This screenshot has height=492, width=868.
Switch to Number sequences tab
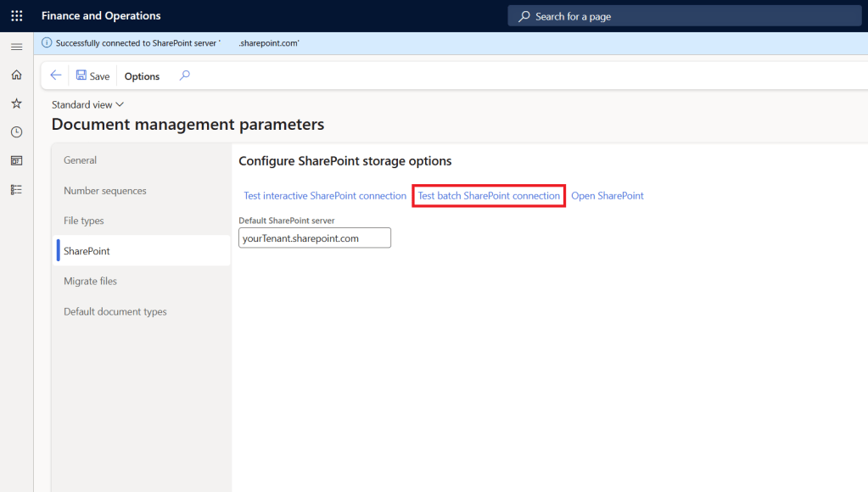click(x=105, y=191)
